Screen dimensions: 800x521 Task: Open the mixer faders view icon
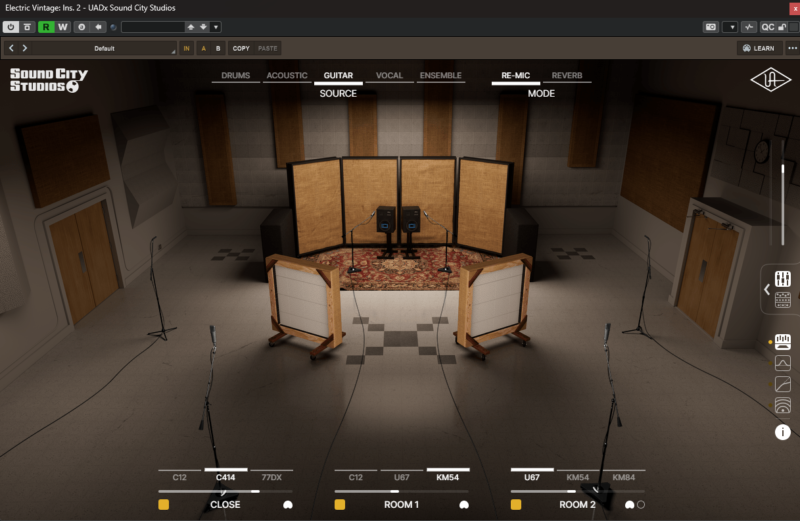(x=783, y=279)
